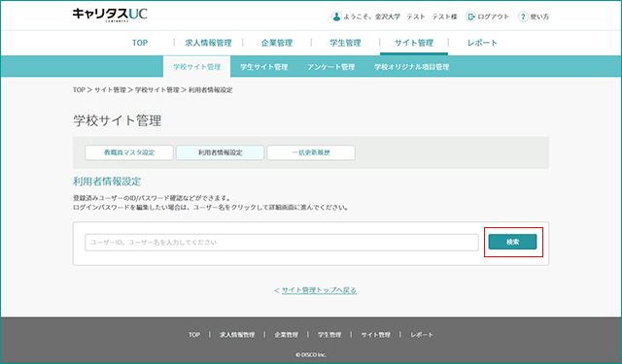Click the 一括更新履歴 button
This screenshot has height=364, width=622.
(x=311, y=152)
